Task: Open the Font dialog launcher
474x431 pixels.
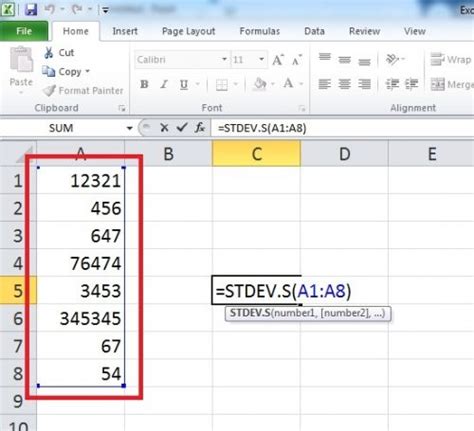Action: (x=302, y=108)
